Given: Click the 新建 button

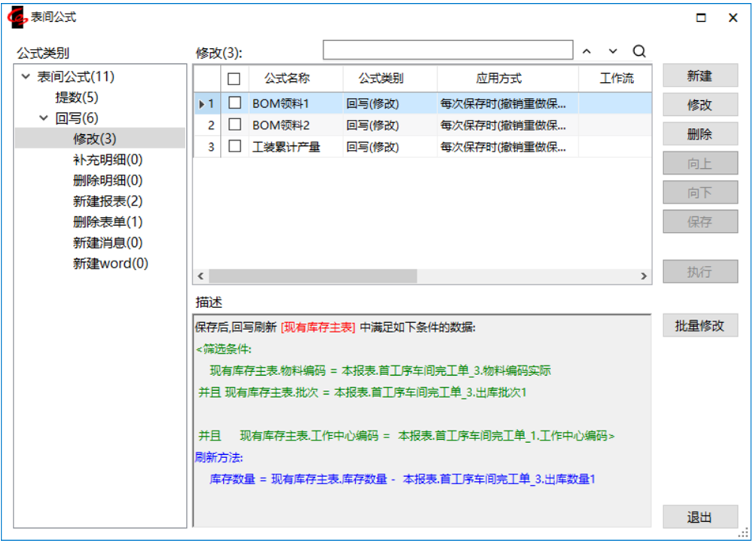Looking at the screenshot, I should pos(700,75).
